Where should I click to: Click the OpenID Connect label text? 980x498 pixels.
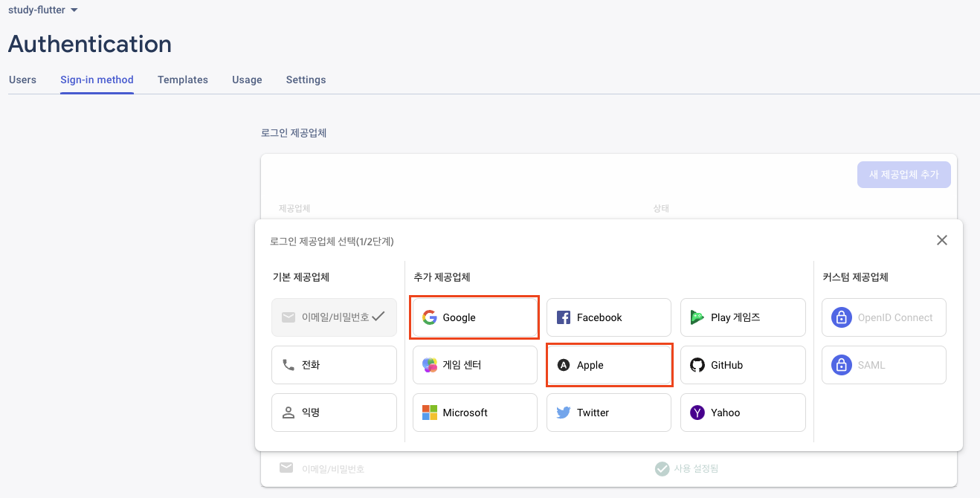(x=895, y=317)
